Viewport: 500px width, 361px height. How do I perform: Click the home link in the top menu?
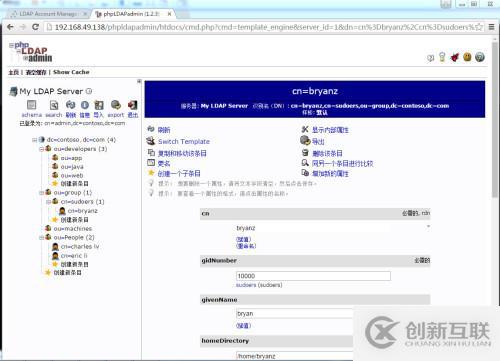[13, 72]
